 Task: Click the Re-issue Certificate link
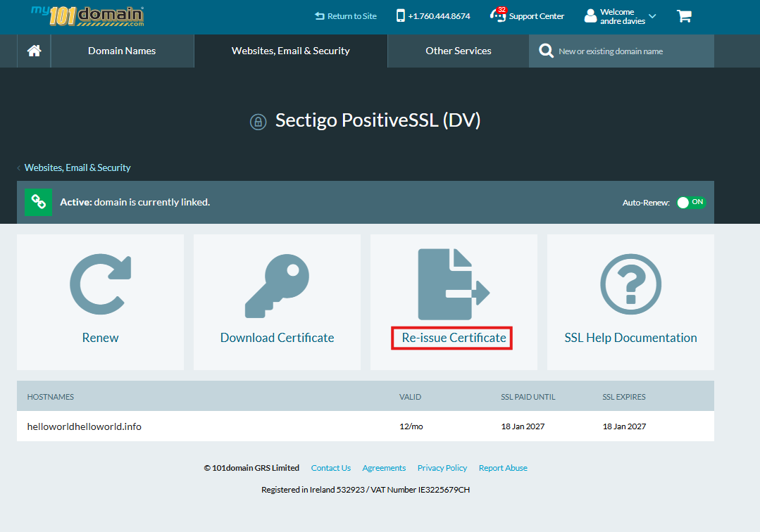coord(454,338)
